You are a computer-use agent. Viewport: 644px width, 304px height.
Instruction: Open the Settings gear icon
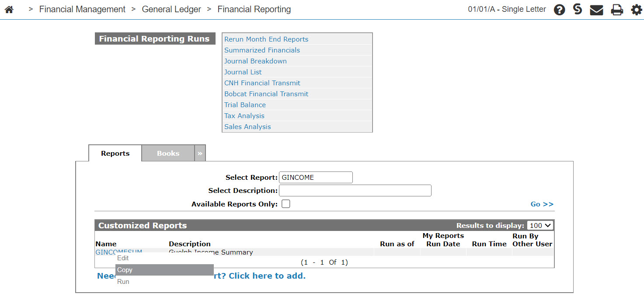coord(636,10)
